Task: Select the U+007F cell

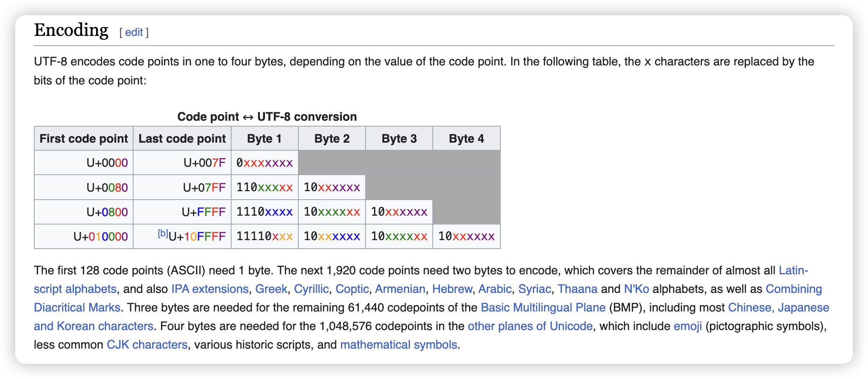Action: click(x=182, y=162)
